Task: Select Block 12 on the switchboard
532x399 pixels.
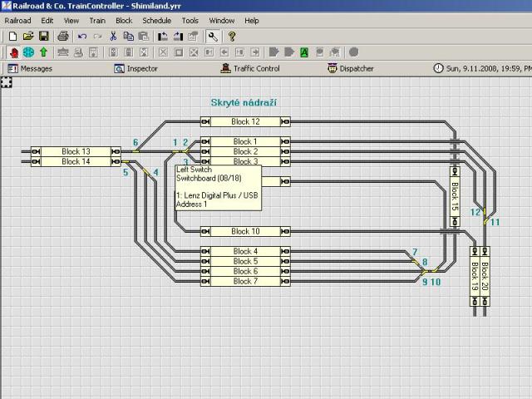Action: coord(245,121)
